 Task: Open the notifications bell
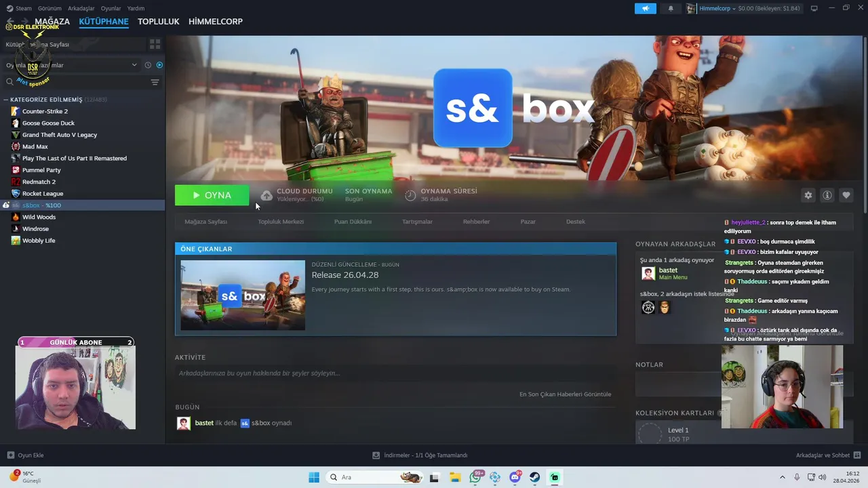tap(671, 8)
